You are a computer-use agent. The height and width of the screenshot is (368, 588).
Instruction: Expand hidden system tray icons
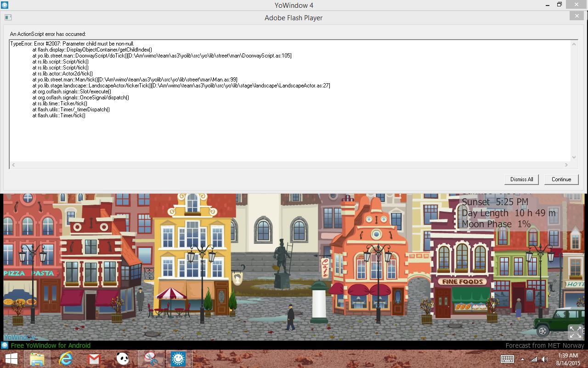[x=522, y=359]
